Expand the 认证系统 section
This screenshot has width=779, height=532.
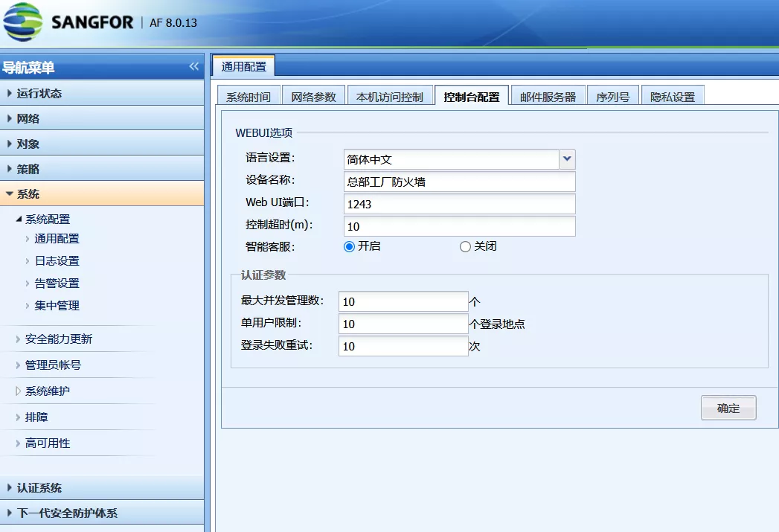[39, 488]
